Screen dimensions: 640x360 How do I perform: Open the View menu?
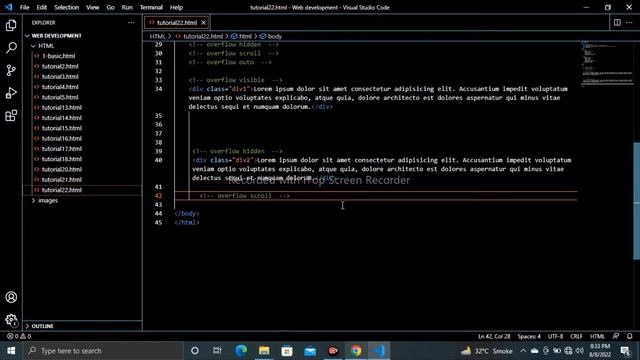pyautogui.click(x=93, y=7)
